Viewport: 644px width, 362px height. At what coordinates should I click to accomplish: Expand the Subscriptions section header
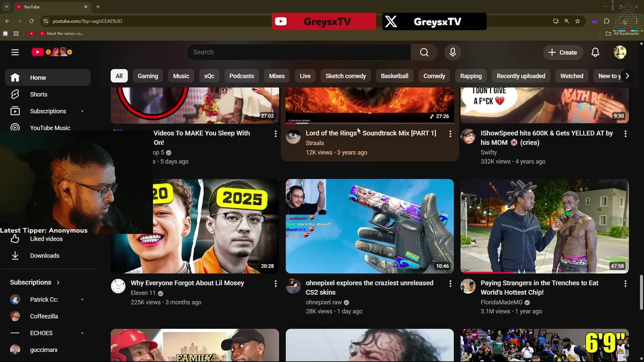35,283
